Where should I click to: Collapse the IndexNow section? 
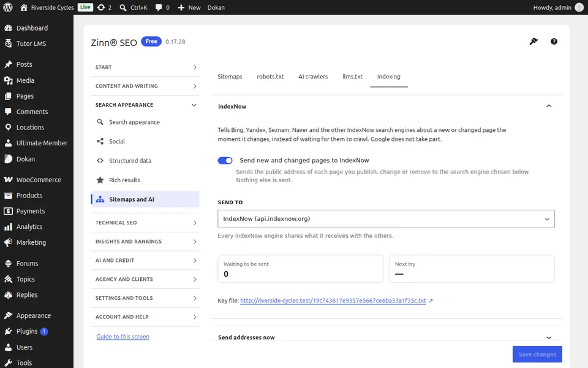pyautogui.click(x=549, y=106)
